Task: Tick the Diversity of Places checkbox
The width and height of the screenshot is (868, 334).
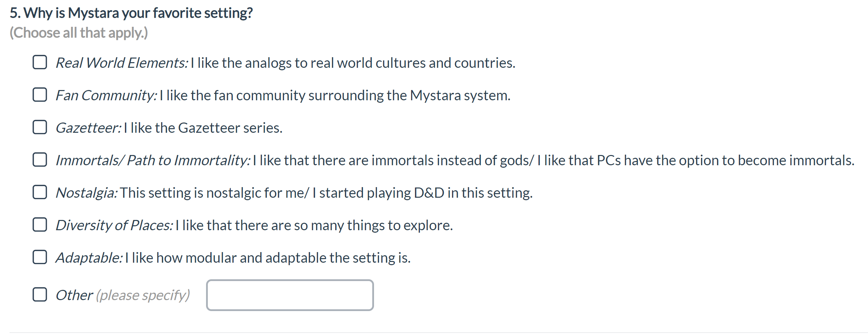Action: [40, 225]
